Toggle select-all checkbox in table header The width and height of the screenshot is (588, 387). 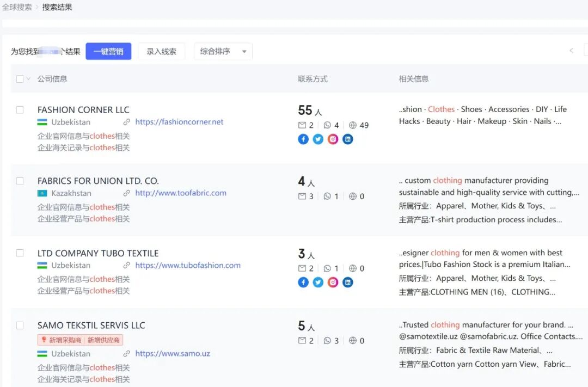tap(20, 79)
